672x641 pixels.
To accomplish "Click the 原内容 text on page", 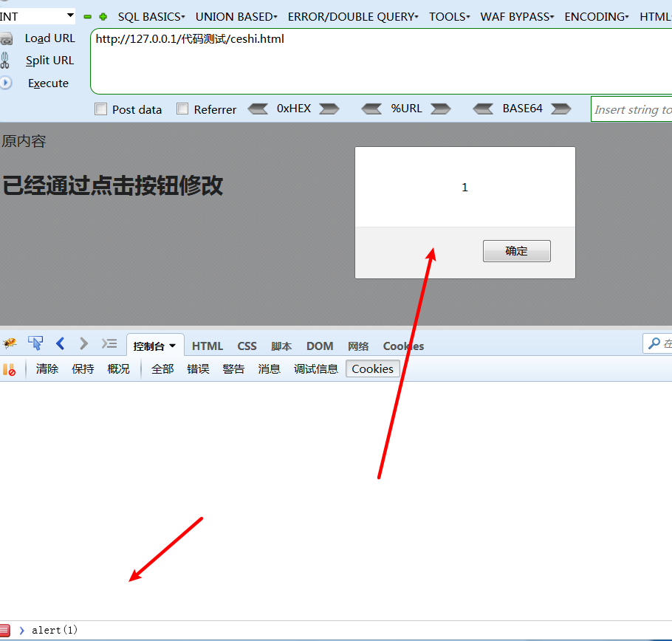I will point(24,141).
